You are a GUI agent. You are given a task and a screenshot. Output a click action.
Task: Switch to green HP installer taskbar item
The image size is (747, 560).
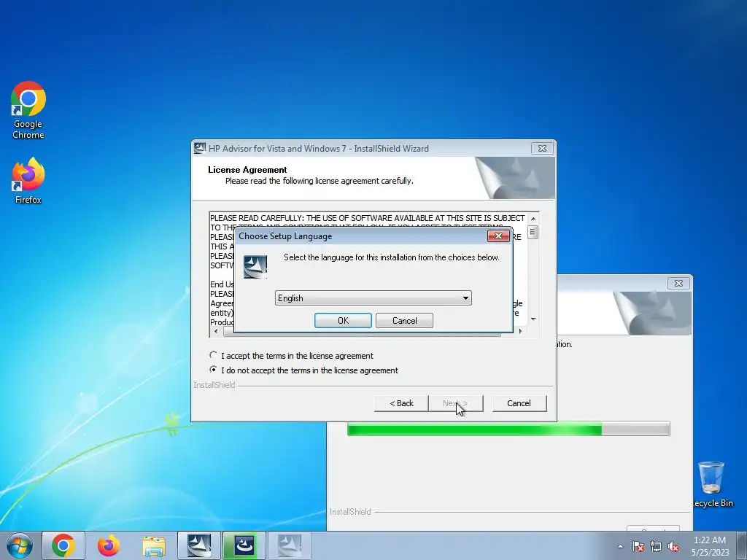(244, 545)
